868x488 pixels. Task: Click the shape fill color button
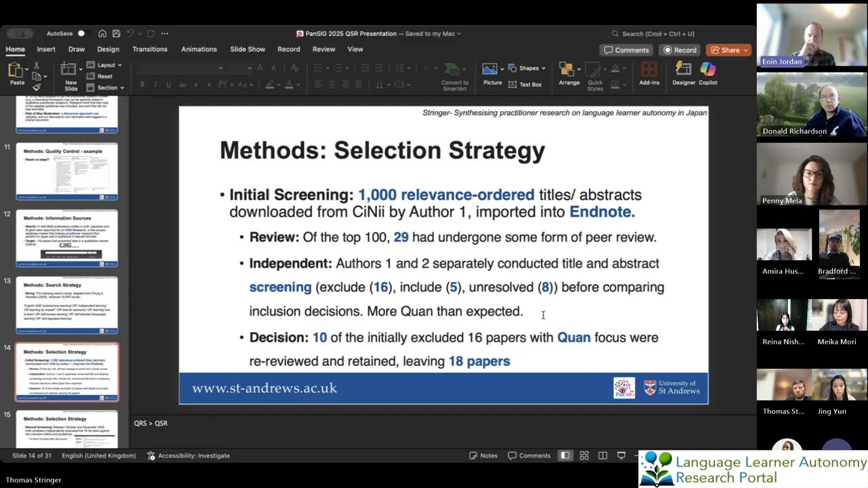point(615,68)
